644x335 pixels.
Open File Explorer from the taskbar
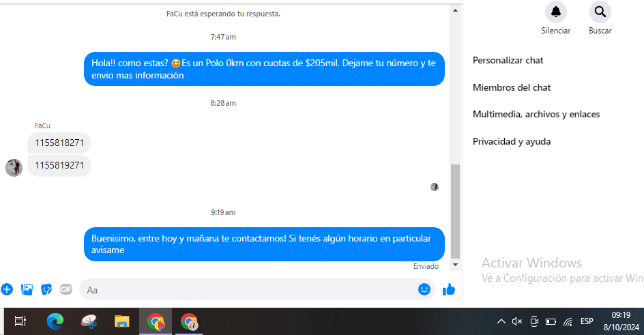point(122,321)
